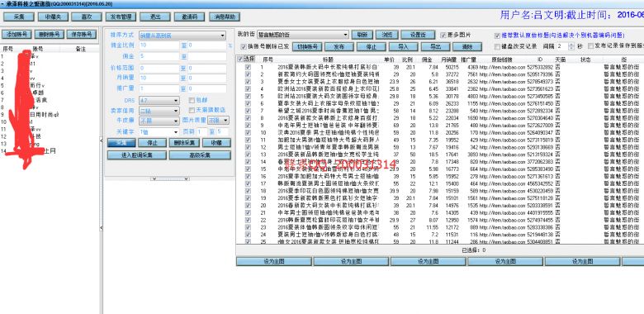Open 发布管理 publish management

pyautogui.click(x=121, y=17)
